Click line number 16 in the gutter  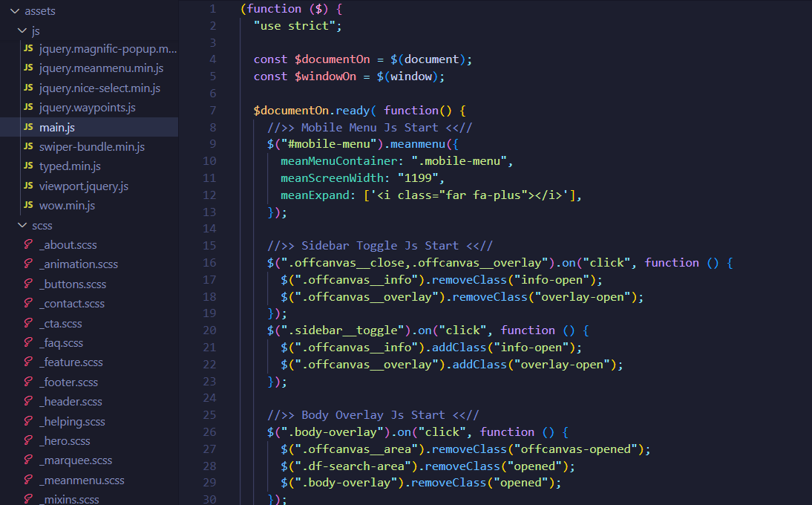click(x=210, y=263)
